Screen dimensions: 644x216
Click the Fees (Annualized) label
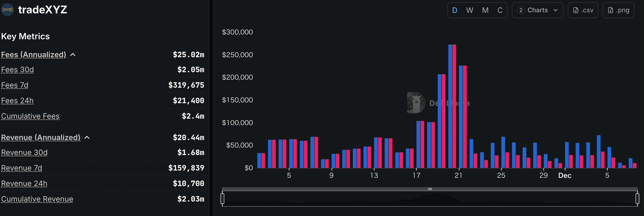(34, 55)
